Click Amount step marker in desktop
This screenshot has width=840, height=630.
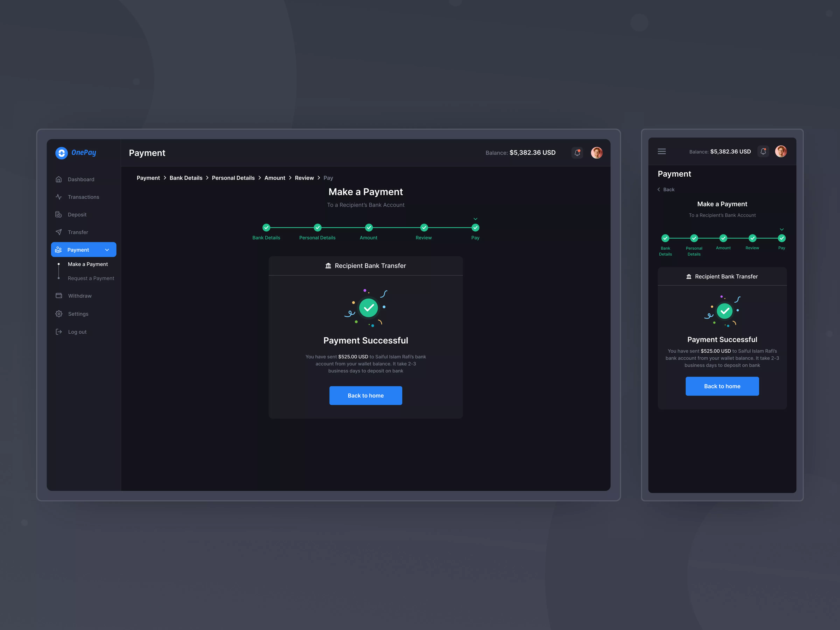pos(369,227)
